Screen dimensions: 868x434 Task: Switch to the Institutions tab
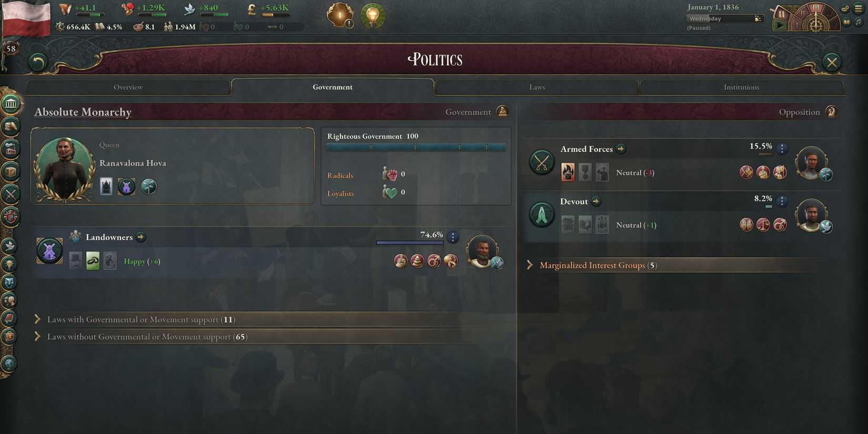[741, 87]
